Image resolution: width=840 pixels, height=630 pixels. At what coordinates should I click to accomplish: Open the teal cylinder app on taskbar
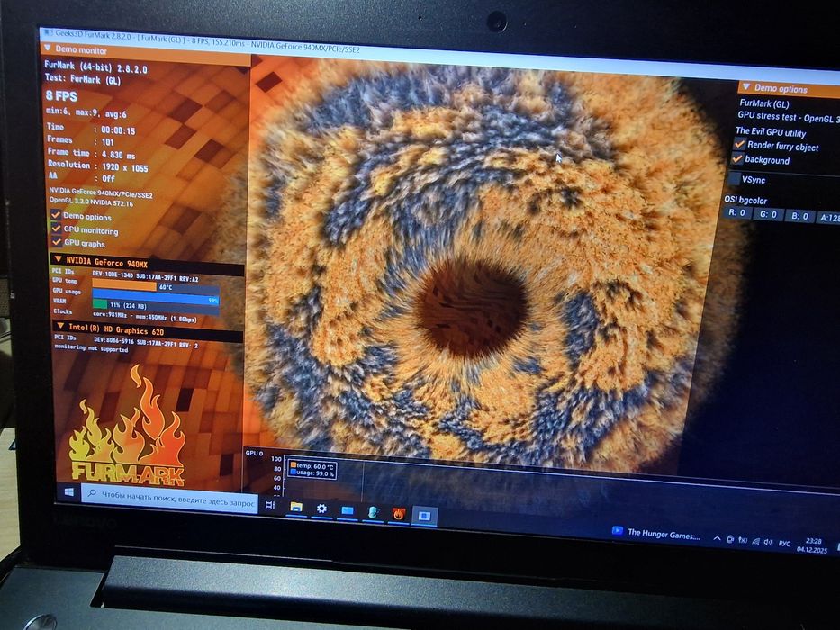tap(373, 512)
